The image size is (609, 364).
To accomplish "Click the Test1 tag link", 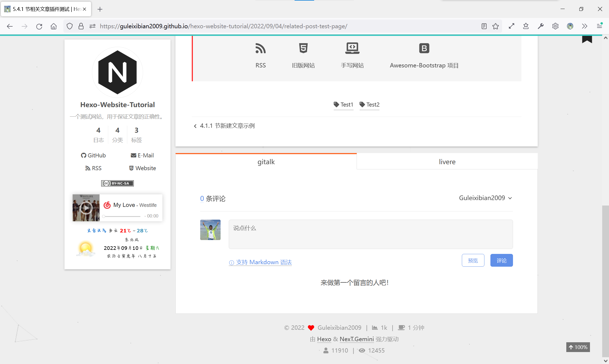I will [343, 105].
